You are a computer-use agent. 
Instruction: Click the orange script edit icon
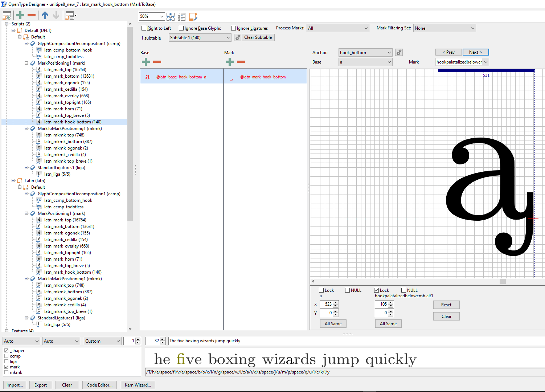pyautogui.click(x=193, y=16)
